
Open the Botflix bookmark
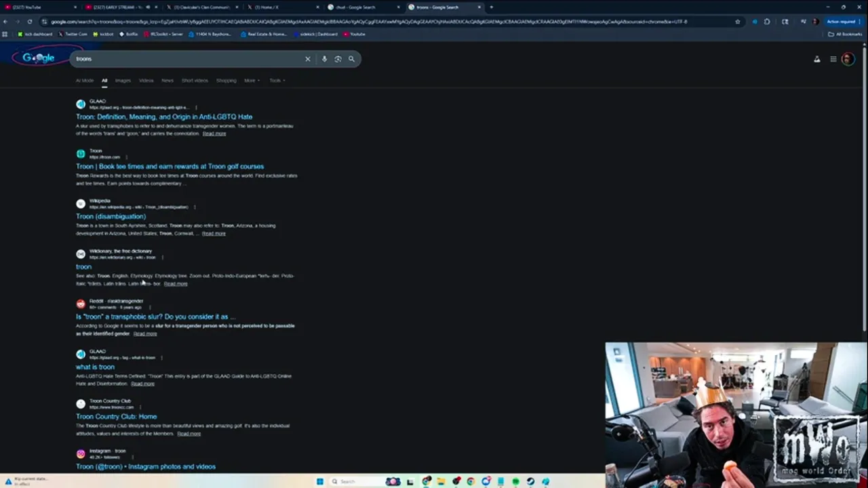(128, 34)
